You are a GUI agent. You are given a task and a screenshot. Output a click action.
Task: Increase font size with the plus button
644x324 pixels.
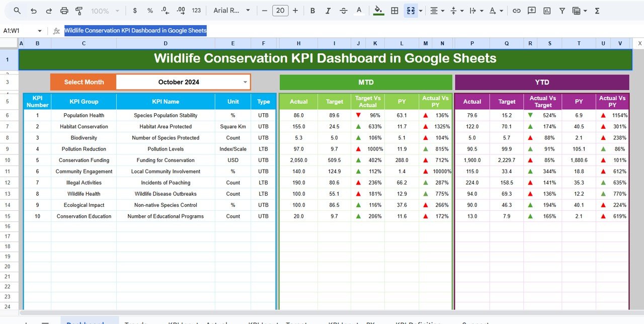295,11
